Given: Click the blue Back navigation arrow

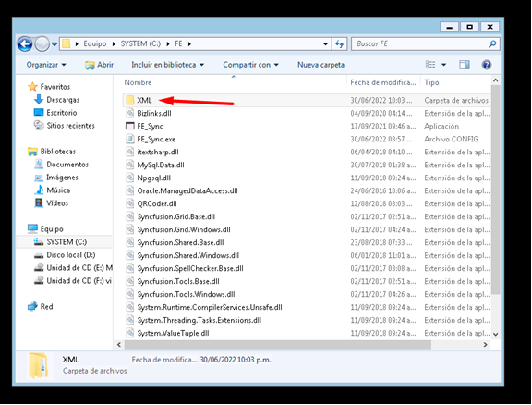Looking at the screenshot, I should [25, 43].
